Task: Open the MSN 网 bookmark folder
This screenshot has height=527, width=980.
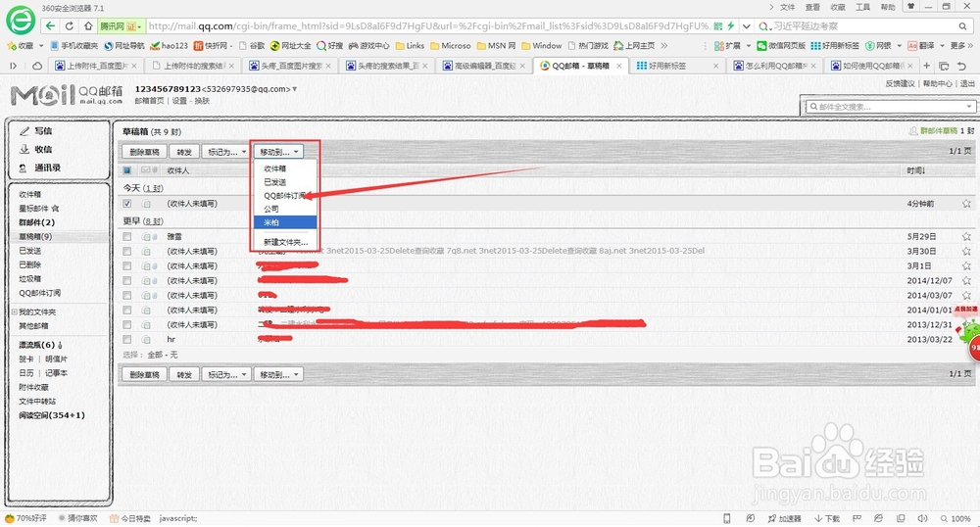Action: (x=496, y=46)
